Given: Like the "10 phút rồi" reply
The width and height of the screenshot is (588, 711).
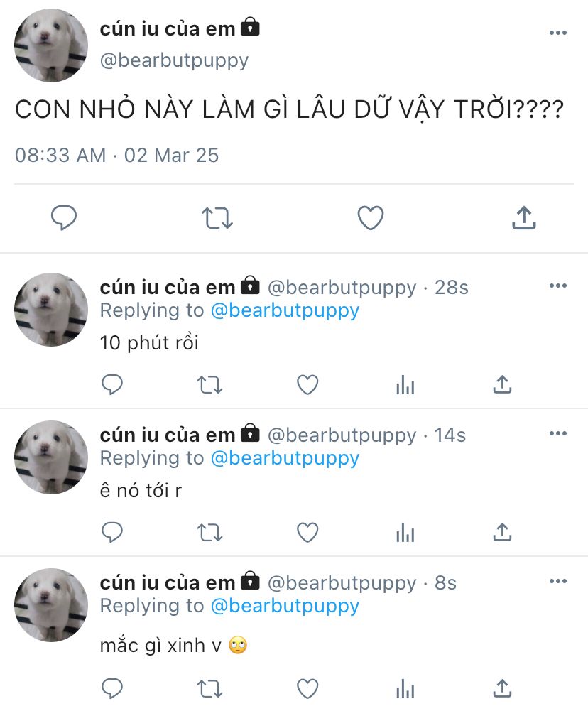Looking at the screenshot, I should (307, 385).
